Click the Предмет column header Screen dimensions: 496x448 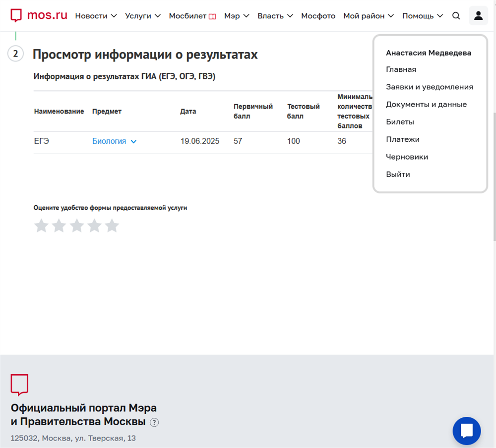point(107,112)
